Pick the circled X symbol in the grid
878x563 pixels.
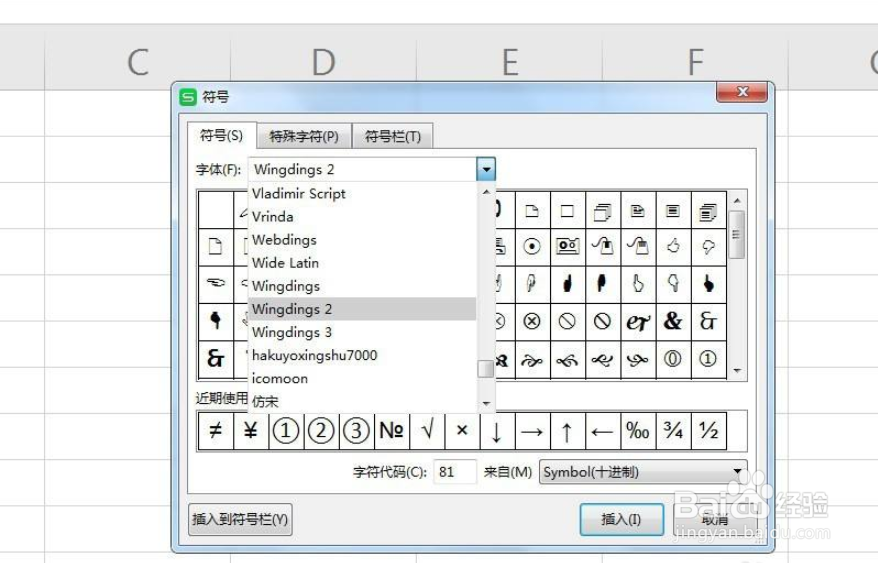pos(532,321)
